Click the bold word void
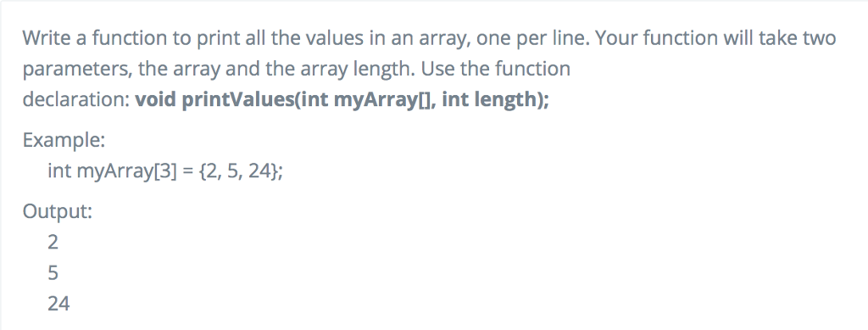 [x=156, y=99]
